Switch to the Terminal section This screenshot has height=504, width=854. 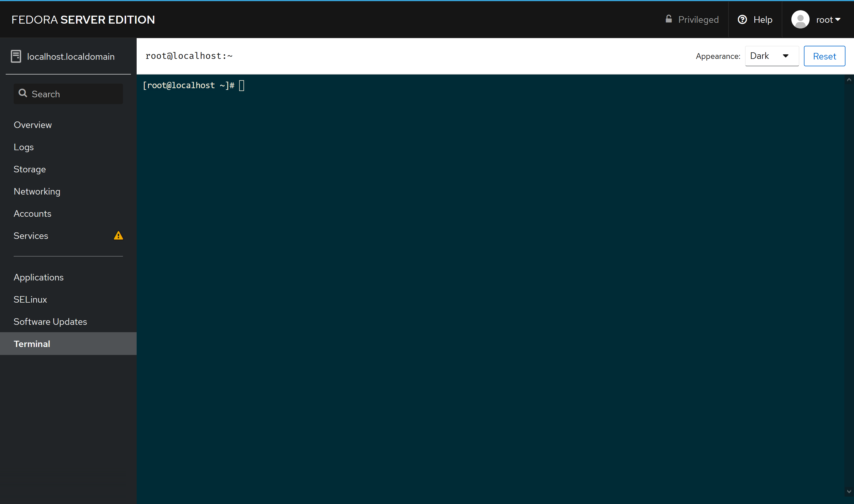[32, 344]
